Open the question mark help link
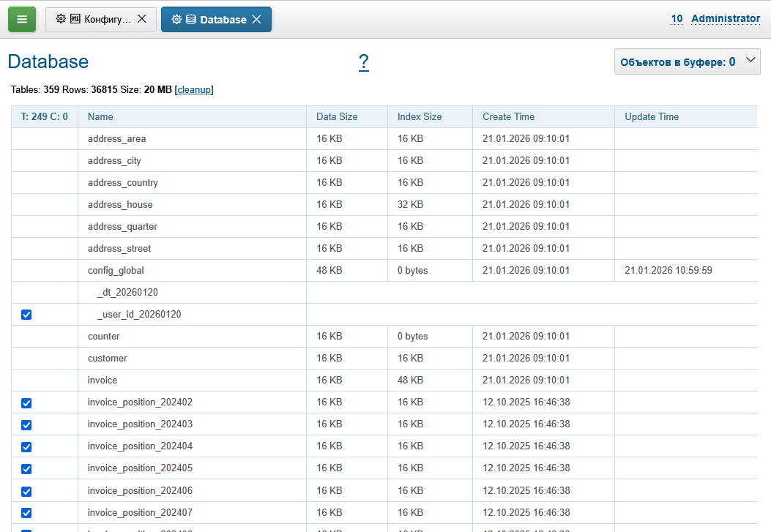This screenshot has width=771, height=532. (363, 62)
